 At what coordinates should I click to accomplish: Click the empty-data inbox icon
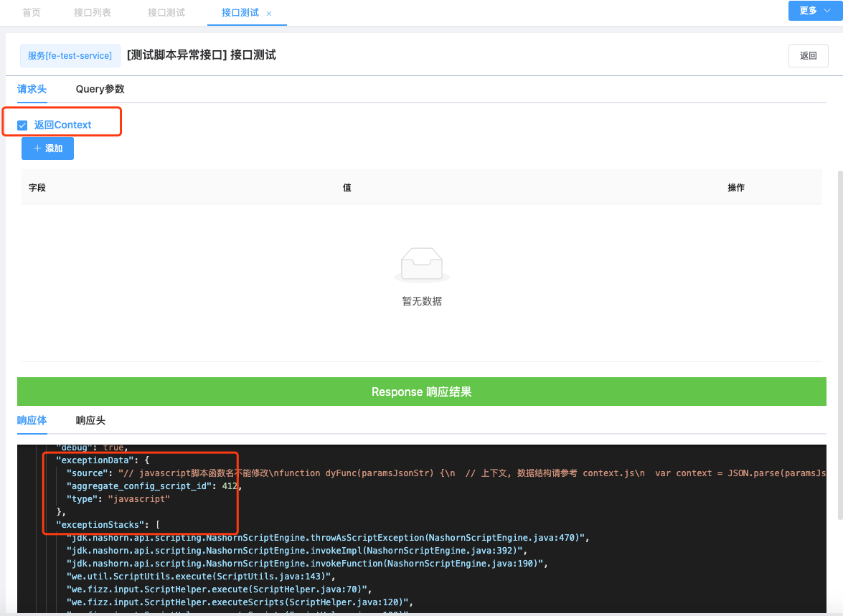[422, 265]
